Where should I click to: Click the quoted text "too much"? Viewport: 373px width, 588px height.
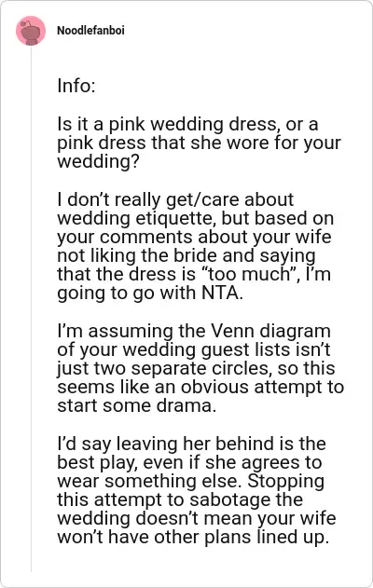click(250, 274)
